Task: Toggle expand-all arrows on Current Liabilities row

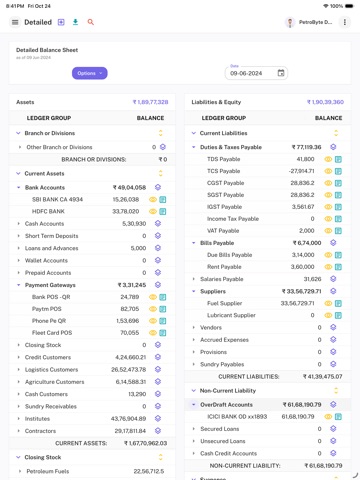Action: [x=336, y=133]
